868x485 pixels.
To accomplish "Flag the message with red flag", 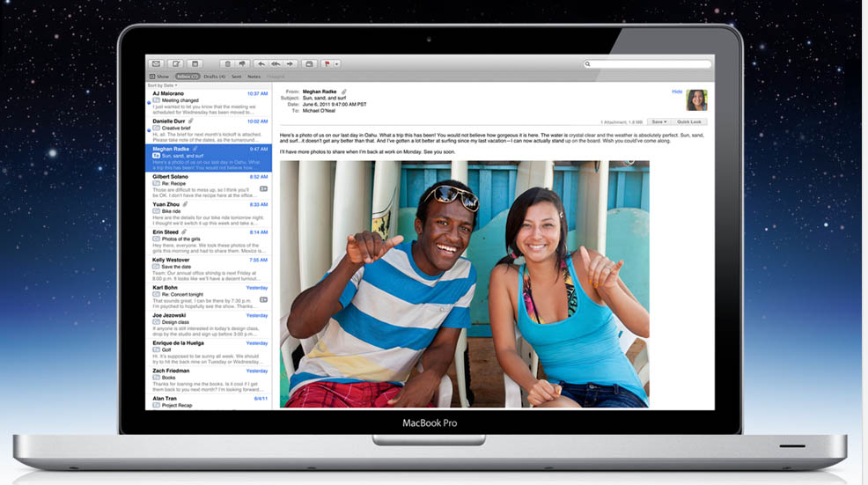I will [327, 64].
